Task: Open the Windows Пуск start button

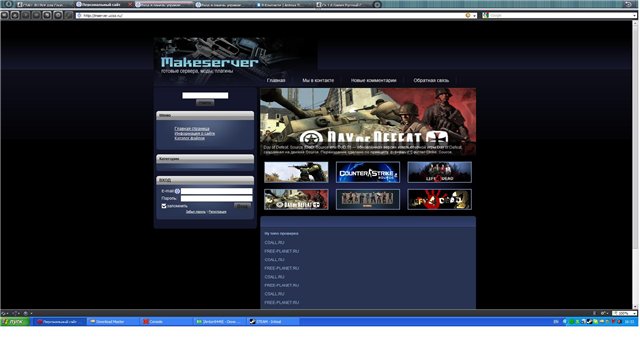Action: pyautogui.click(x=15, y=322)
